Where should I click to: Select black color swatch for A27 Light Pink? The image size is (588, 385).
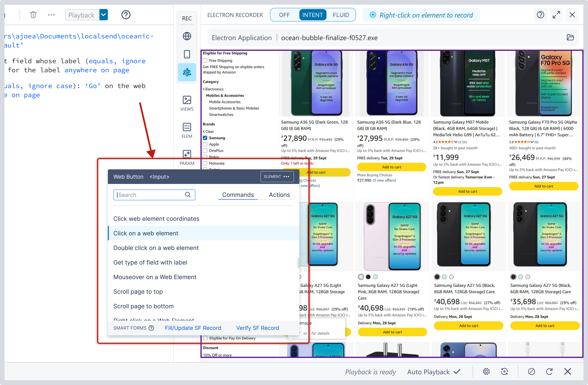click(368, 277)
